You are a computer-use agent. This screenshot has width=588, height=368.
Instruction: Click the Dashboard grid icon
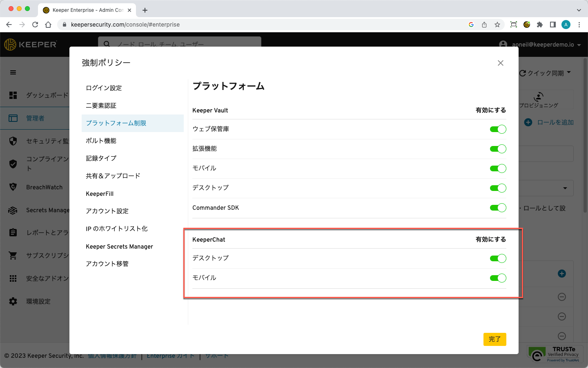click(x=13, y=95)
